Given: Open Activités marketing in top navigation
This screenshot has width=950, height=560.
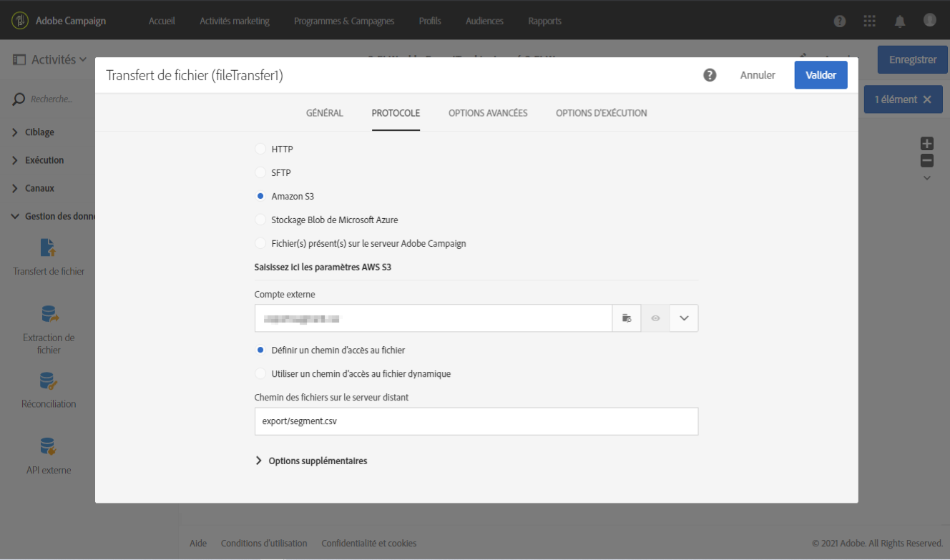Looking at the screenshot, I should coord(235,21).
